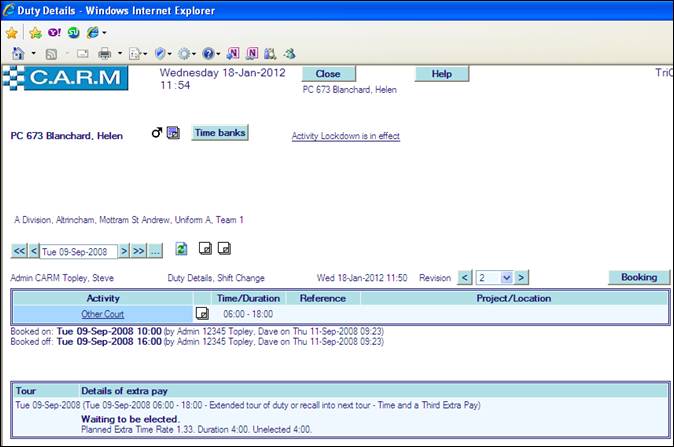Open the IE Home icon
674x447 pixels.
click(18, 52)
